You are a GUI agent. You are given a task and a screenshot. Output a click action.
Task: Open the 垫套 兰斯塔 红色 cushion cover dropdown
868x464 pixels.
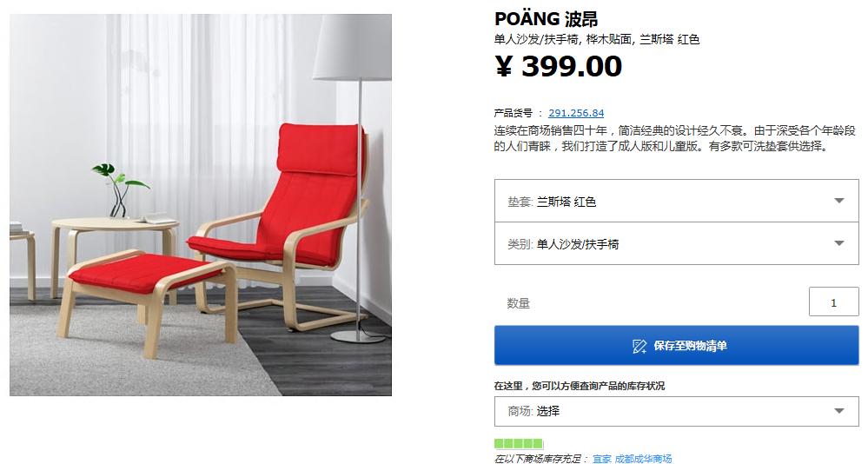pos(677,201)
